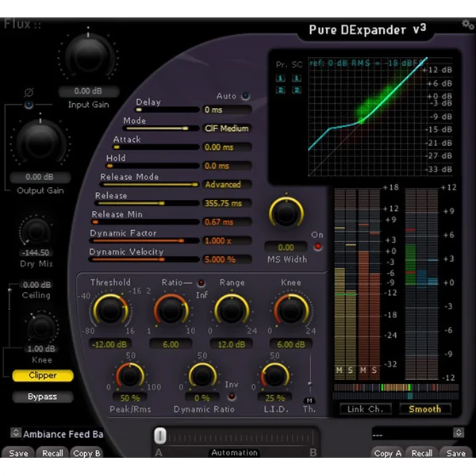Click the Peak/Rms knob

point(130,376)
